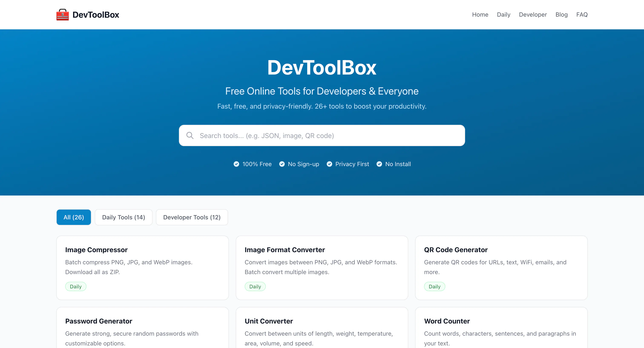Click the '100% Free' text
Viewport: 644px width, 348px height.
pos(257,164)
